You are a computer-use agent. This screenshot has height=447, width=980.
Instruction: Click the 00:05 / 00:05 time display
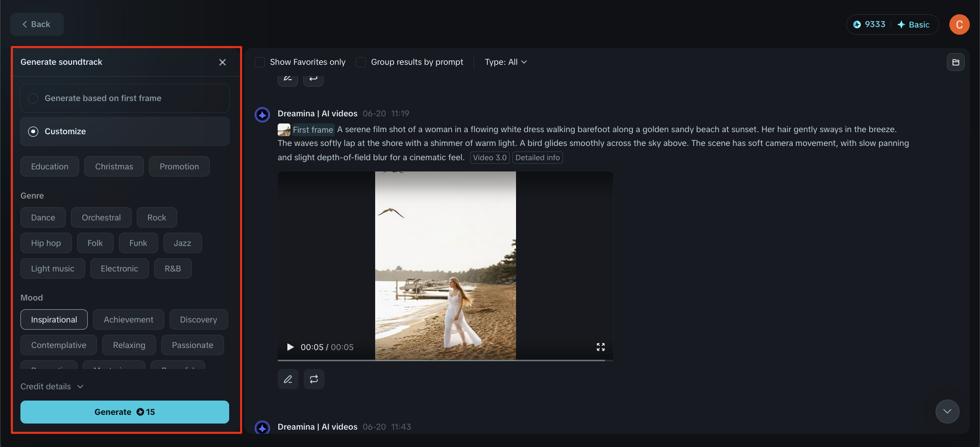[327, 347]
